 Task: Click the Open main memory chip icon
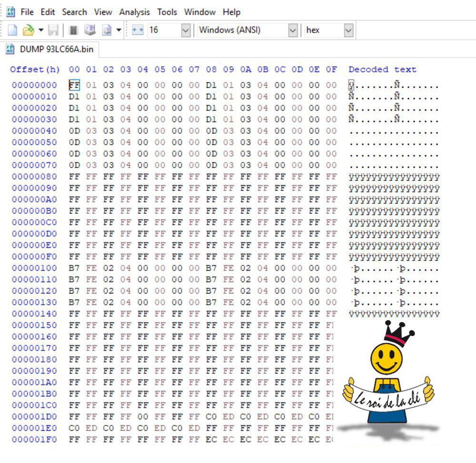point(73,30)
